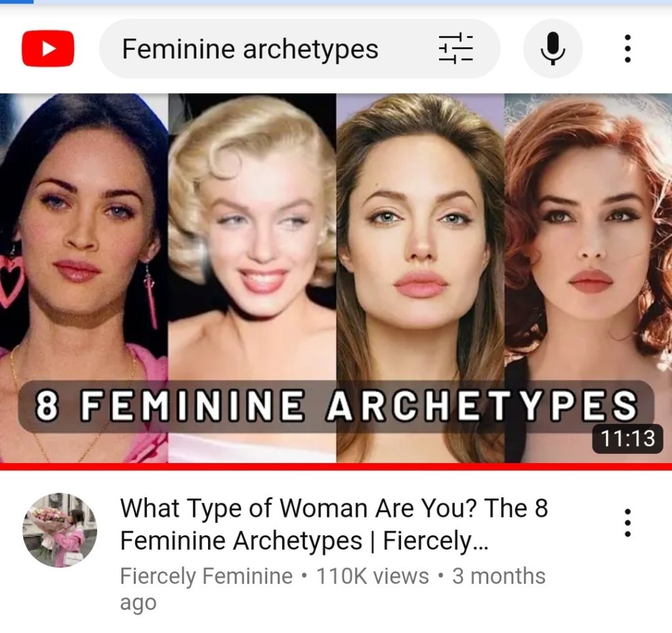Start voice search with the microphone
The height and width of the screenshot is (633, 672).
click(x=553, y=49)
